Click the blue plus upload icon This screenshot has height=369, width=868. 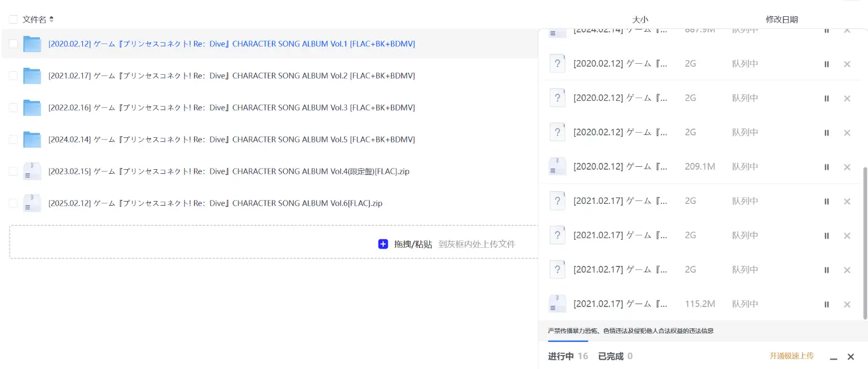coord(383,244)
